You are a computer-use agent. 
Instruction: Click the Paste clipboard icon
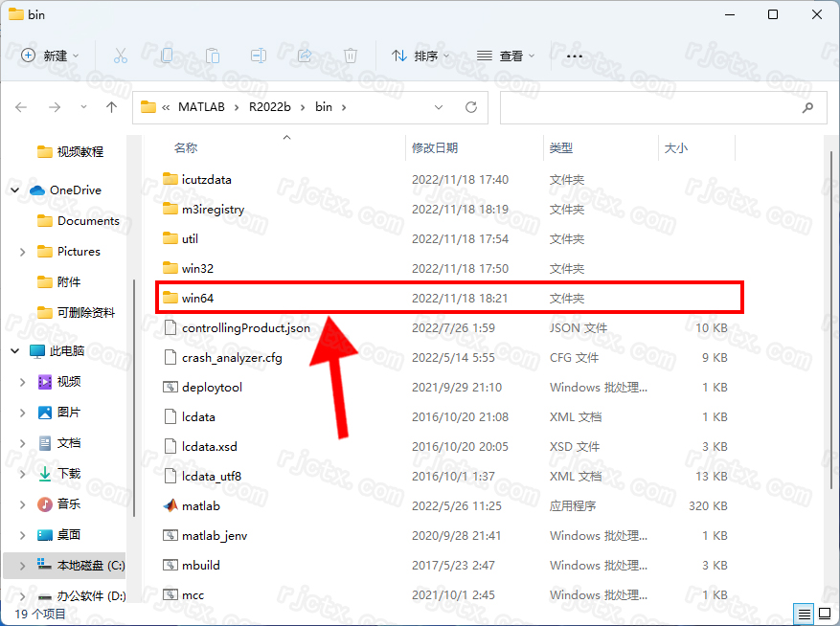point(213,56)
